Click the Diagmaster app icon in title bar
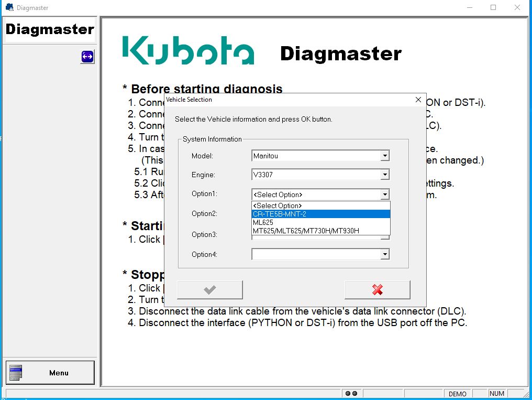532x400 pixels. click(9, 7)
